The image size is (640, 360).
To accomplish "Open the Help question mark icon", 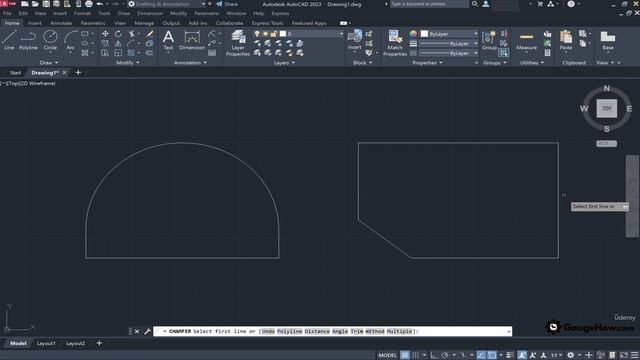I will pos(571,4).
